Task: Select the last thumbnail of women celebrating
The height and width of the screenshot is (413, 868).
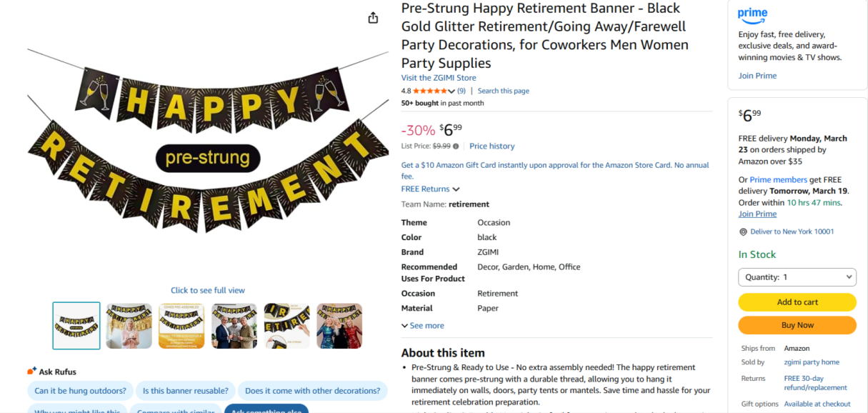Action: pyautogui.click(x=339, y=326)
